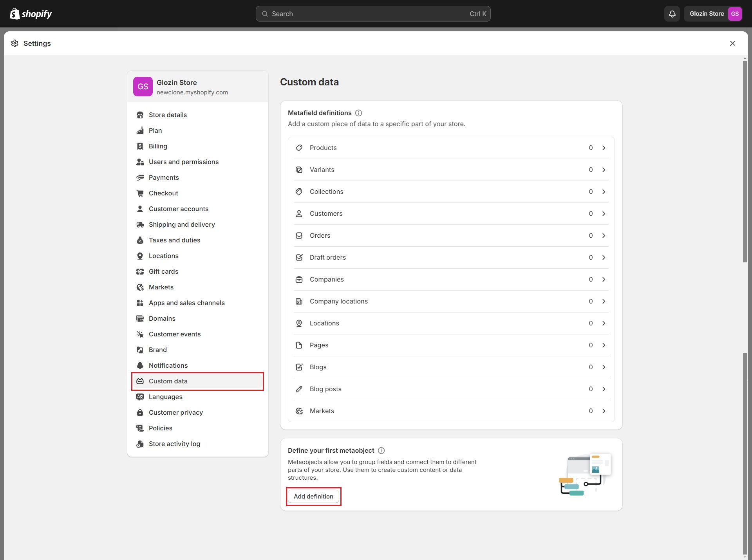Click the Metafield definitions info icon
This screenshot has width=752, height=560.
[358, 113]
